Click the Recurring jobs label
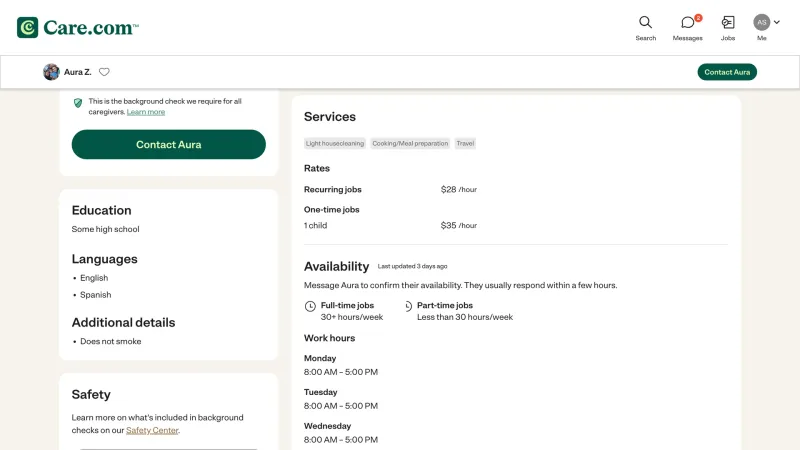 (x=333, y=189)
